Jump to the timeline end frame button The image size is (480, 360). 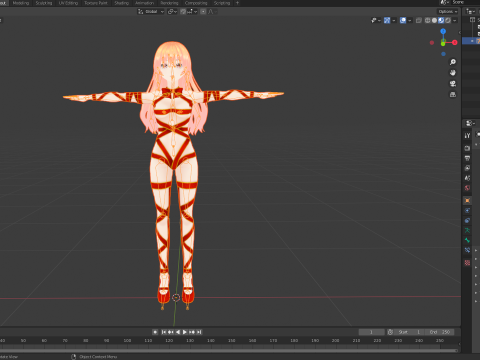point(199,332)
